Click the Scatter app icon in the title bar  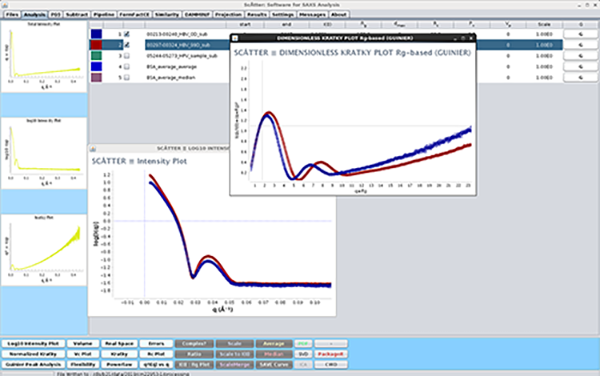pyautogui.click(x=5, y=5)
